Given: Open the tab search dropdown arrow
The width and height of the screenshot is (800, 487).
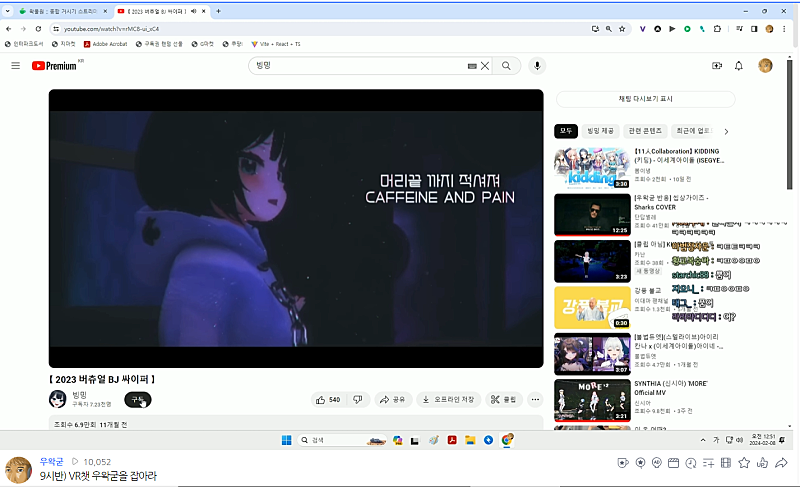Looking at the screenshot, I should coord(8,11).
